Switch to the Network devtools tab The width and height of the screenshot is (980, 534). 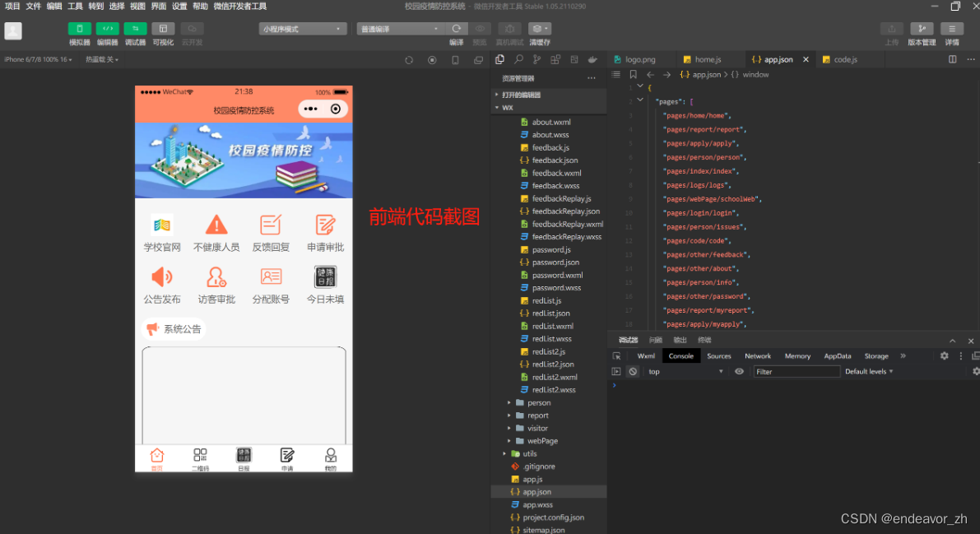tap(758, 355)
